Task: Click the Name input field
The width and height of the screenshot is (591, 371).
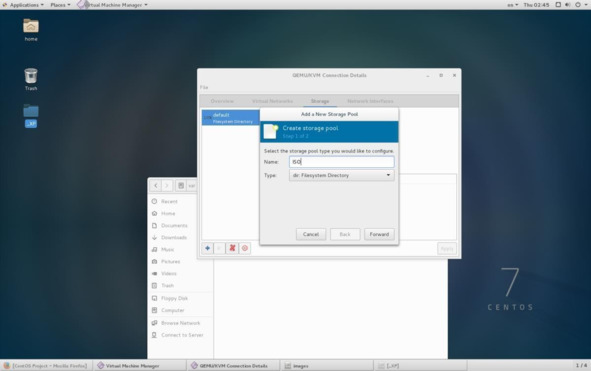Action: point(341,162)
